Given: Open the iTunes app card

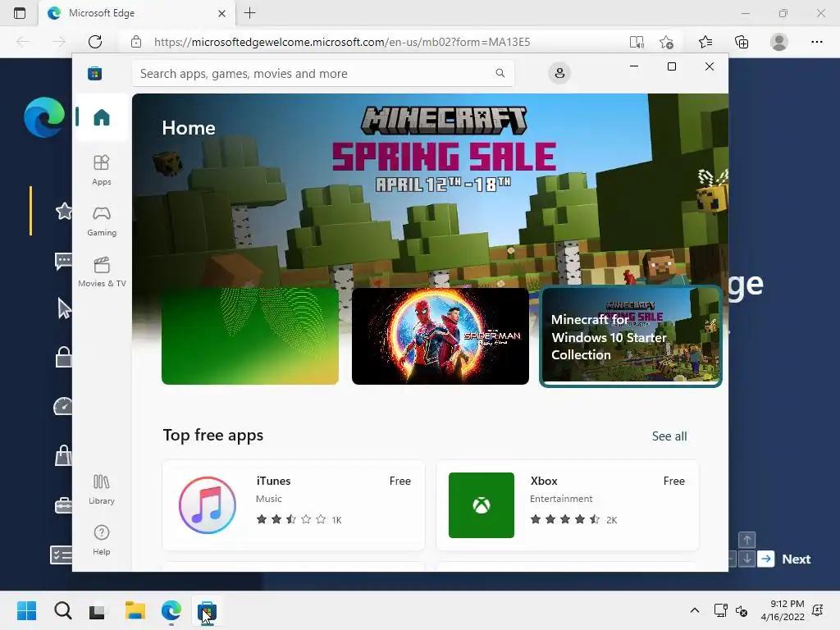Looking at the screenshot, I should coord(294,504).
